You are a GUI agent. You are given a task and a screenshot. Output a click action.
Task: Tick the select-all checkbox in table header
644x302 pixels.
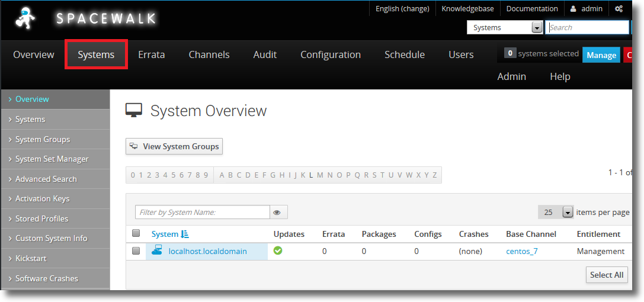point(136,233)
